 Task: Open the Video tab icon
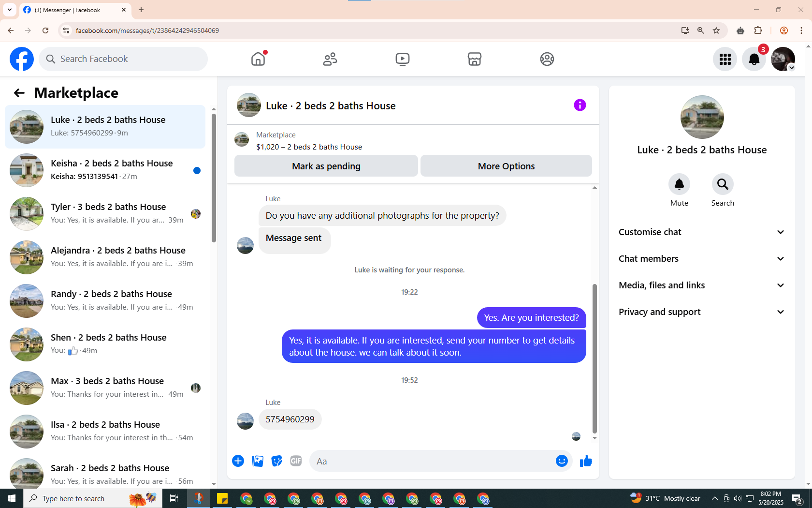(402, 59)
